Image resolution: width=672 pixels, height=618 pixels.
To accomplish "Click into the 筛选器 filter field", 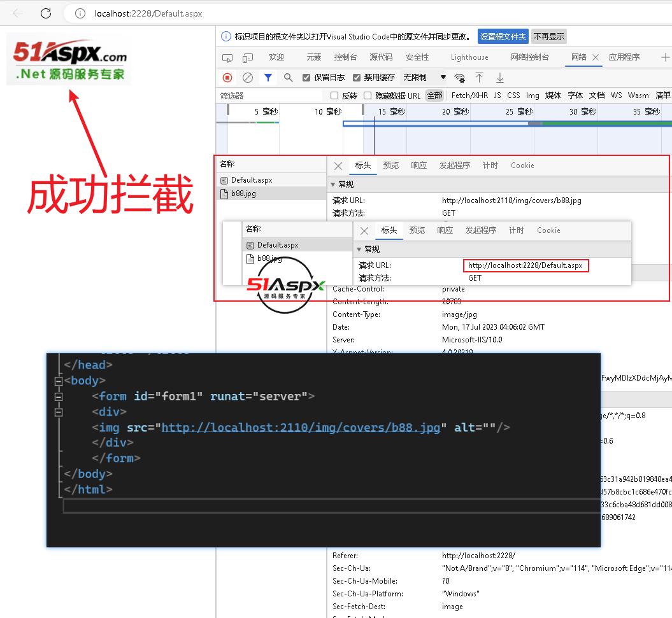I will [x=270, y=95].
